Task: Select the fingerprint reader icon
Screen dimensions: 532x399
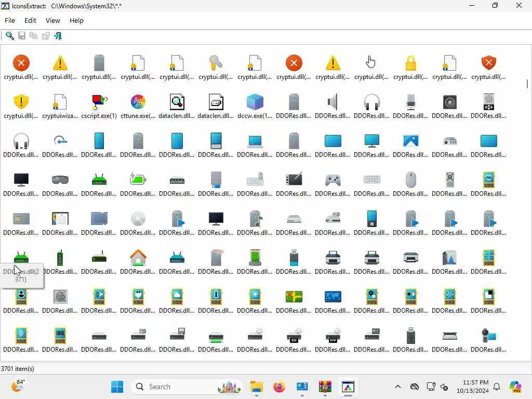Action: 60,297
